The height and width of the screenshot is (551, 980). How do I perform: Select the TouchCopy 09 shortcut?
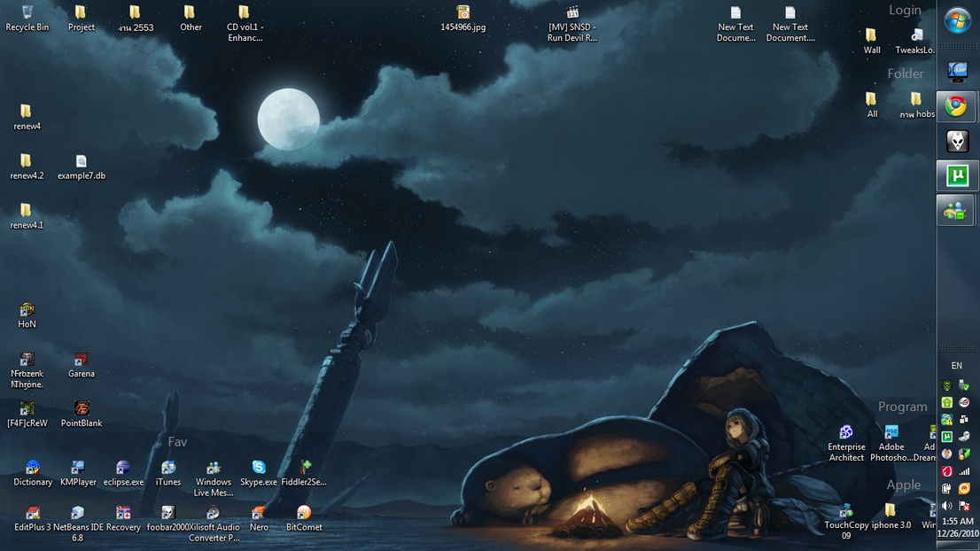(846, 521)
